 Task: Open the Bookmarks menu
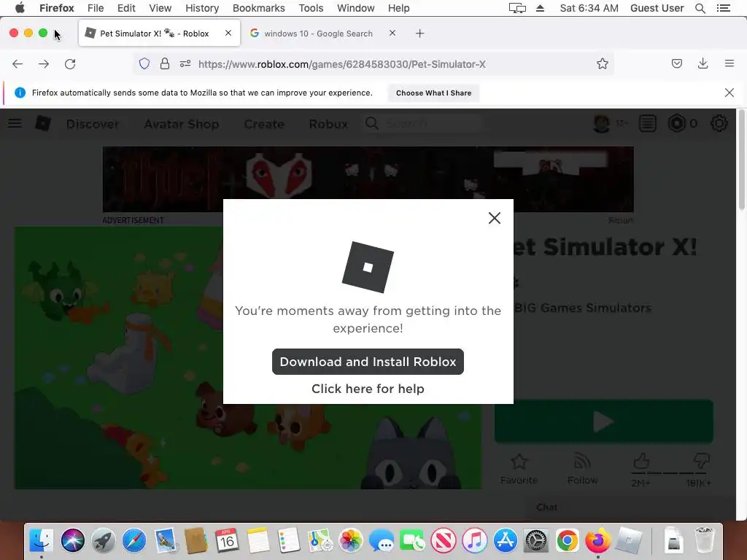(259, 8)
